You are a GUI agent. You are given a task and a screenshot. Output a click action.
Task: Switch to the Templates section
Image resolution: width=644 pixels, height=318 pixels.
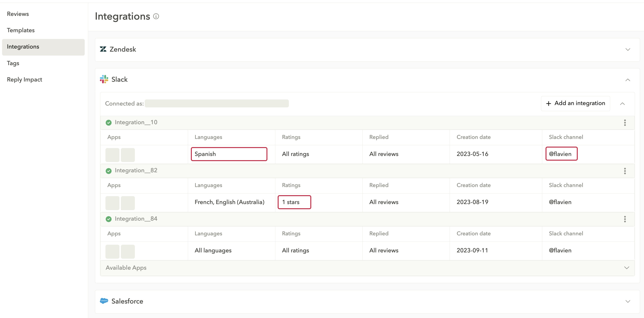click(x=21, y=30)
